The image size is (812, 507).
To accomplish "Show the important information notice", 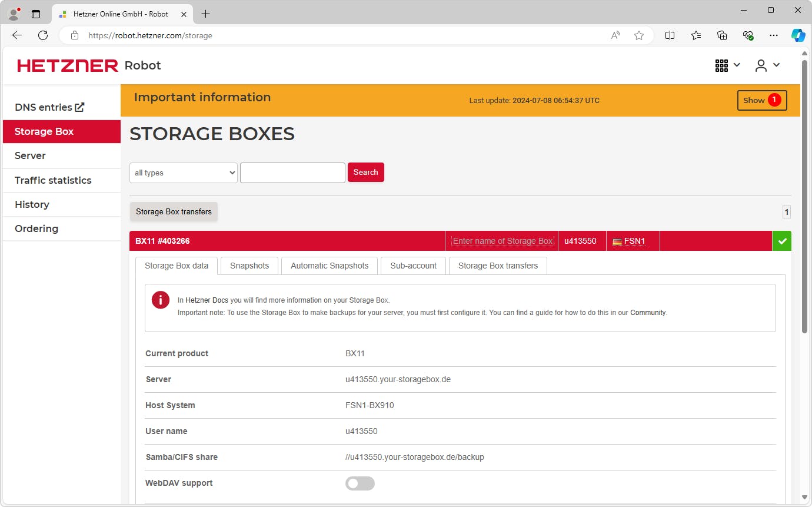I will [762, 100].
